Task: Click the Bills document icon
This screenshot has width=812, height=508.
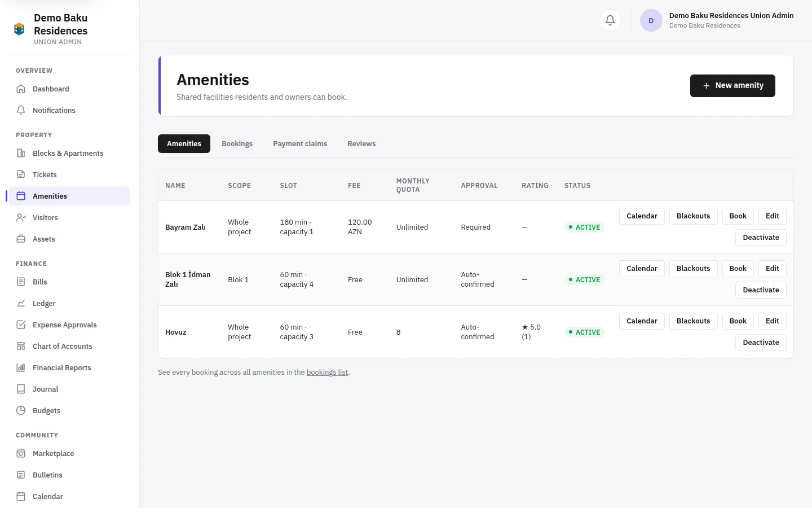Action: [x=21, y=282]
